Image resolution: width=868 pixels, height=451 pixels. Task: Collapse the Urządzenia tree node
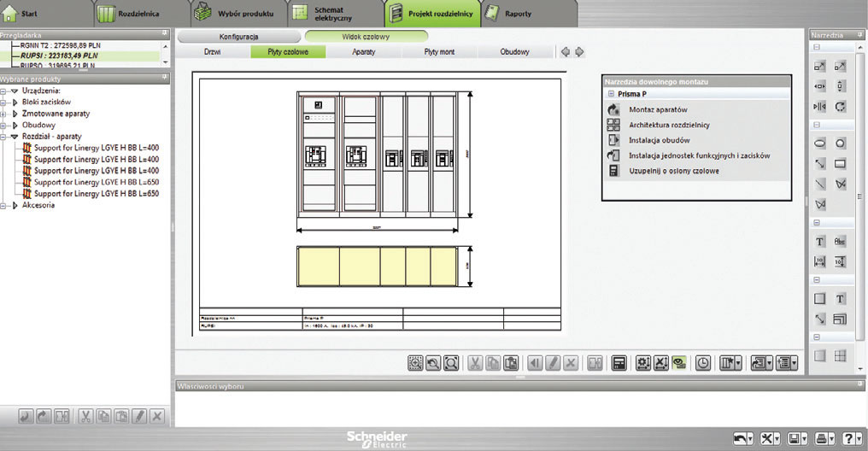[x=15, y=91]
